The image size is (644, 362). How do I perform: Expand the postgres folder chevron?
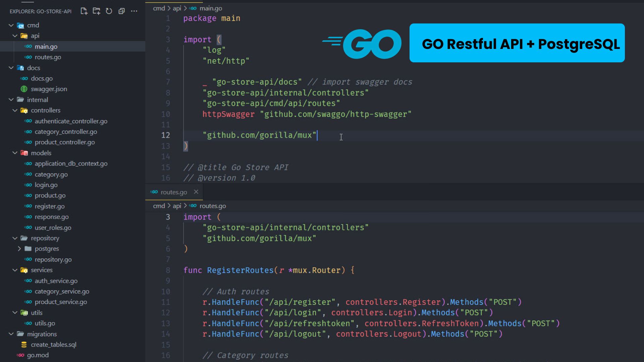pos(19,249)
